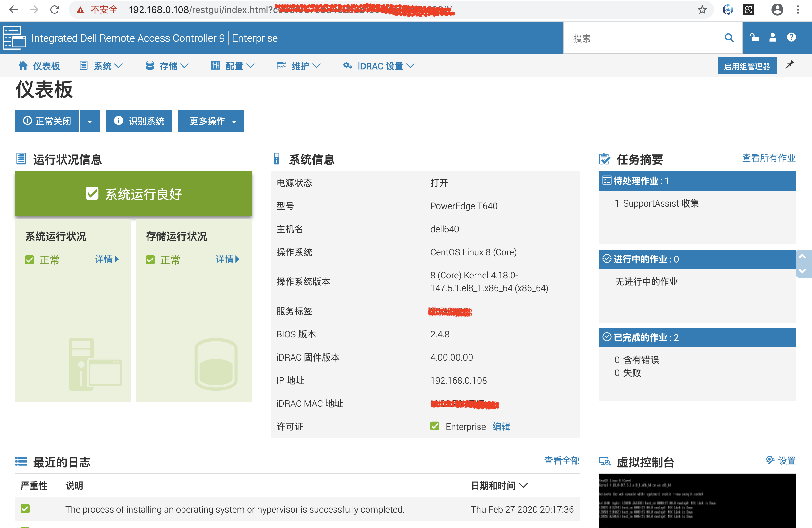Open virtual console 设置 link
812x528 pixels.
point(787,461)
